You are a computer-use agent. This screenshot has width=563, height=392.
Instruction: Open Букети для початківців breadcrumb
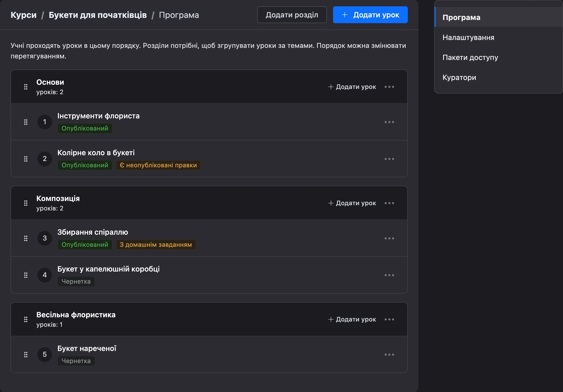pos(98,15)
